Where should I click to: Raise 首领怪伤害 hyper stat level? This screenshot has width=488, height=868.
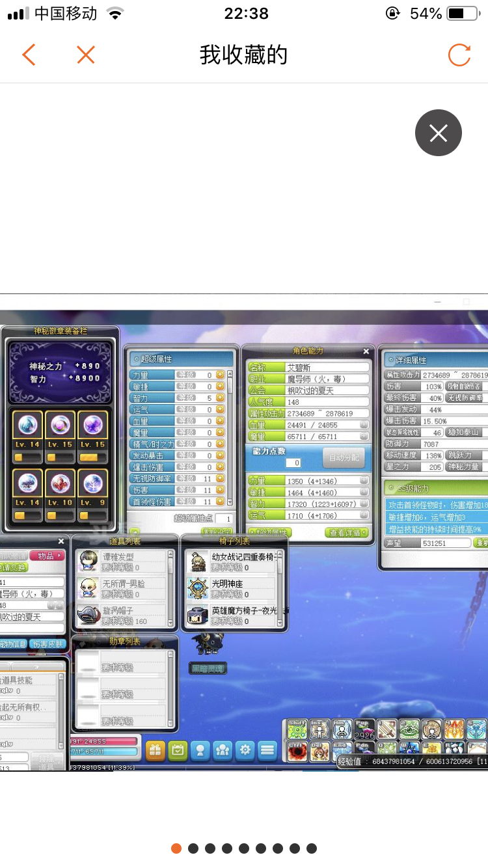click(220, 502)
